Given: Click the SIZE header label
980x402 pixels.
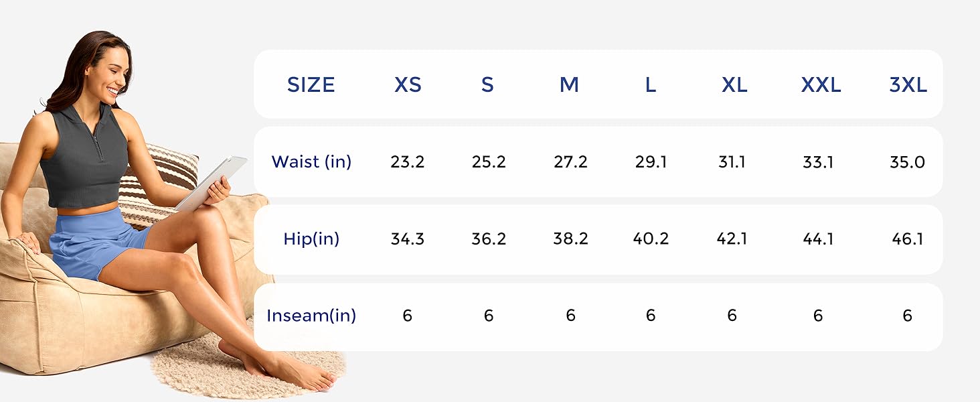Looking at the screenshot, I should click(x=311, y=85).
